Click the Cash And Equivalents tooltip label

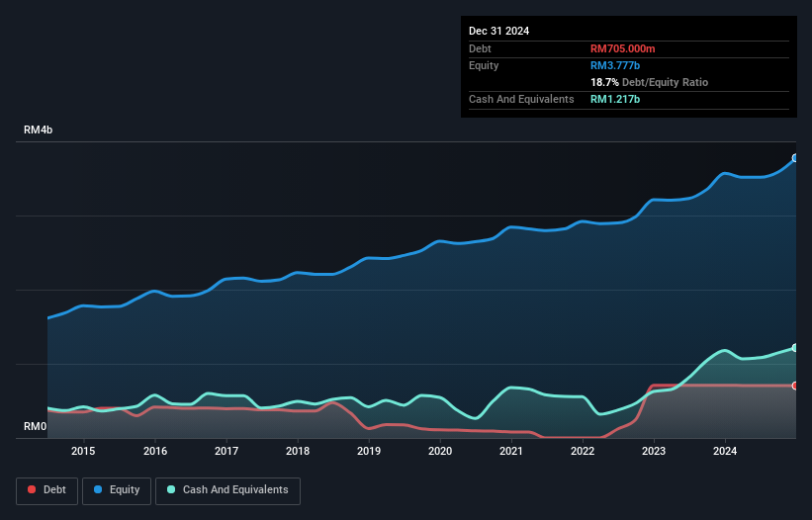[x=521, y=99]
